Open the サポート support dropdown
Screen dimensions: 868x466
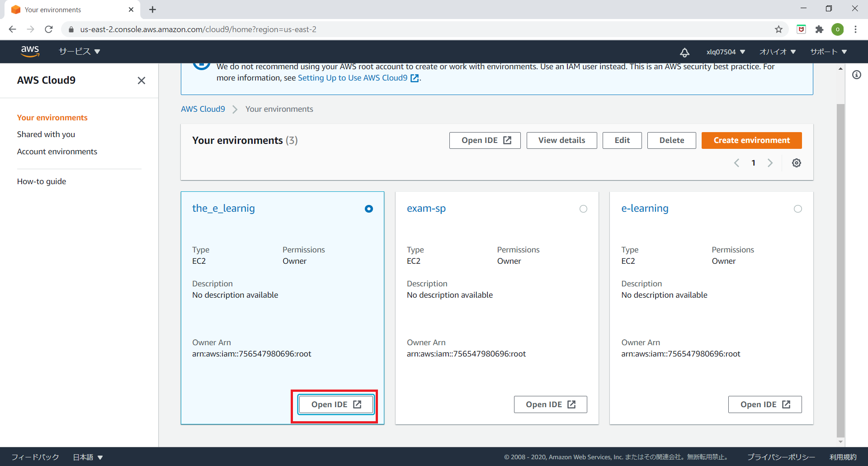click(829, 52)
